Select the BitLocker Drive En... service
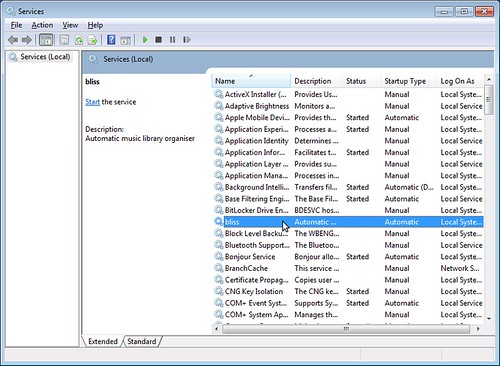The width and height of the screenshot is (500, 366). point(348,210)
